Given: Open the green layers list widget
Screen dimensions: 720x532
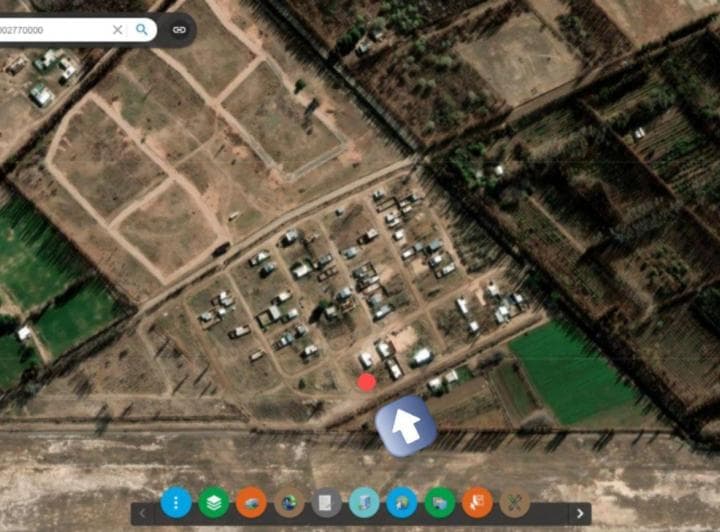Looking at the screenshot, I should 214,503.
